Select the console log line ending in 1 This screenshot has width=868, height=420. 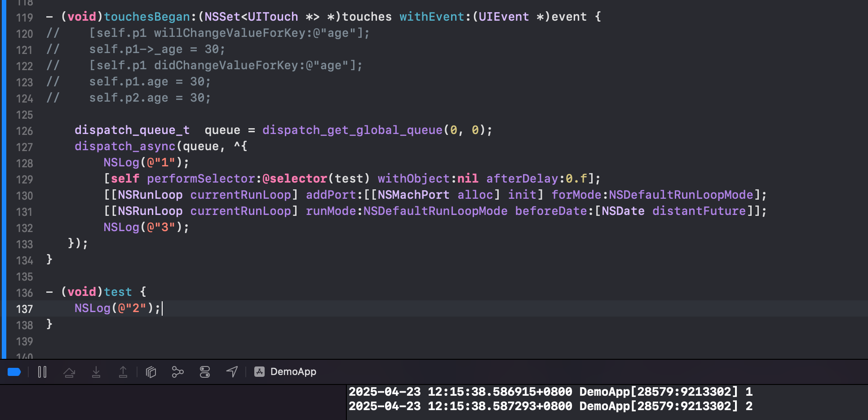click(x=551, y=392)
